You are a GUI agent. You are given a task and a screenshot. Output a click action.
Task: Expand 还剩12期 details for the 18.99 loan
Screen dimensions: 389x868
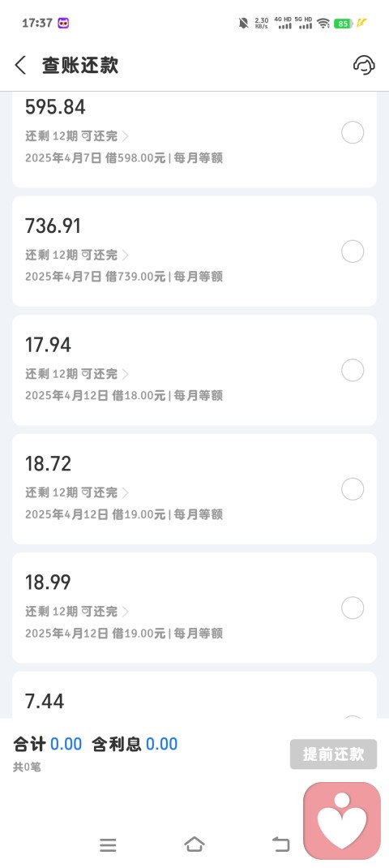pyautogui.click(x=77, y=612)
